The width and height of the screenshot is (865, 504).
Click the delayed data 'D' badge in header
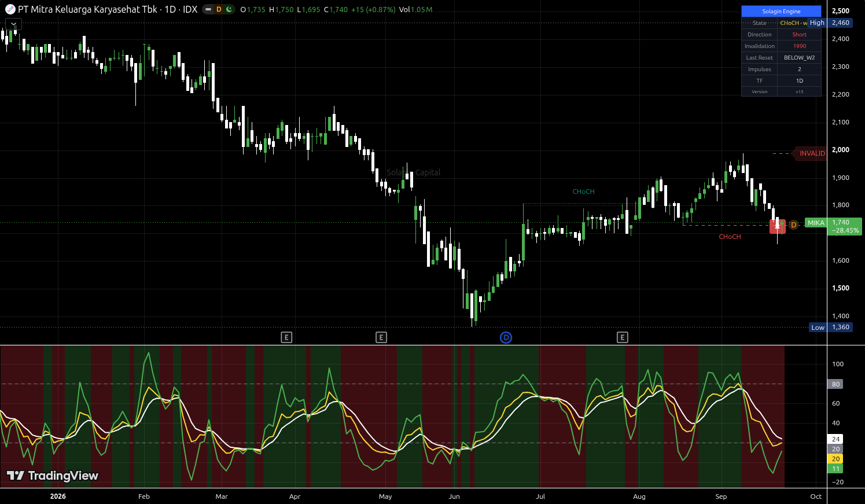click(x=219, y=9)
